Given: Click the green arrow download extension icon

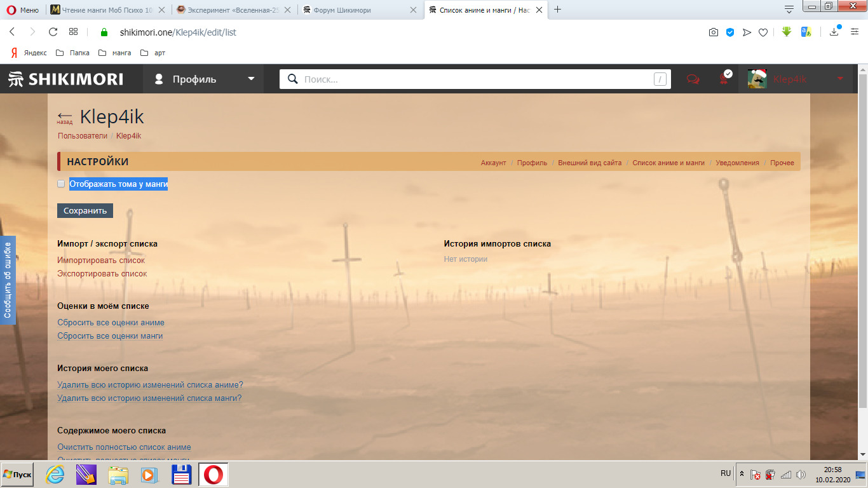Looking at the screenshot, I should [x=787, y=32].
